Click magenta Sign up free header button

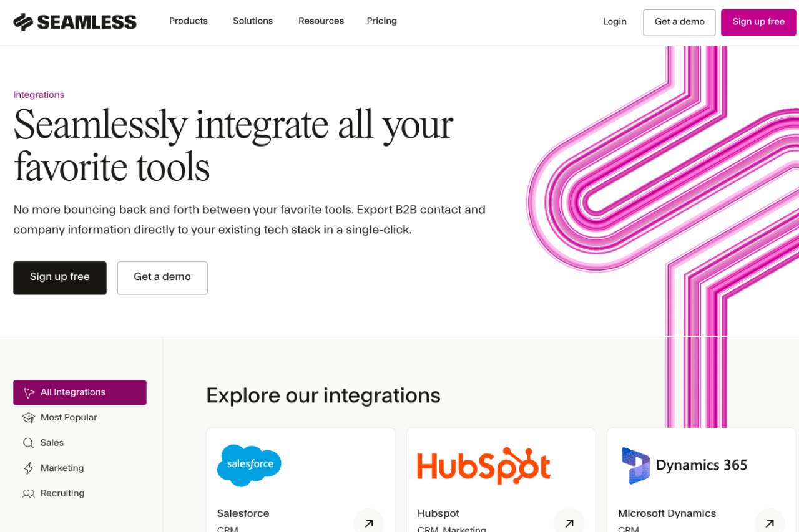[758, 22]
